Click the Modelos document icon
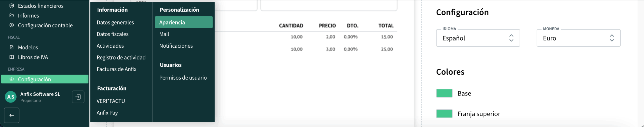 point(12,47)
